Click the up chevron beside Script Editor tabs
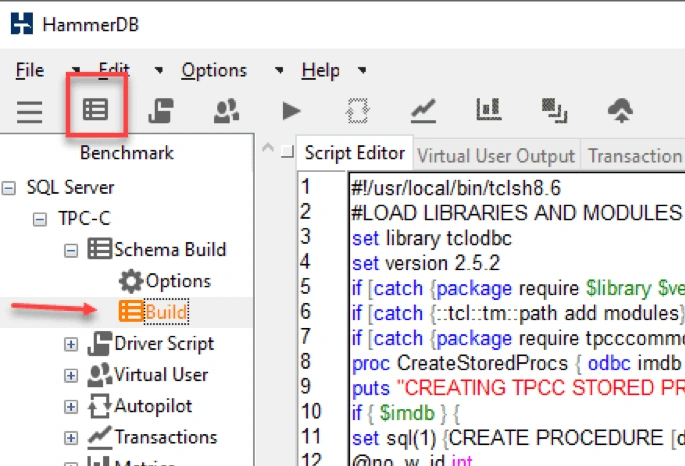The height and width of the screenshot is (466, 685). click(x=268, y=148)
